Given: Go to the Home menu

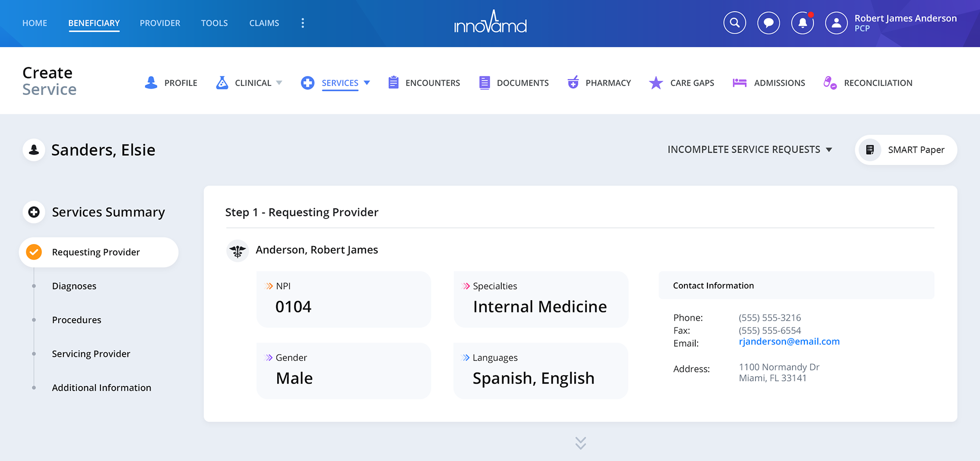Looking at the screenshot, I should (x=35, y=23).
